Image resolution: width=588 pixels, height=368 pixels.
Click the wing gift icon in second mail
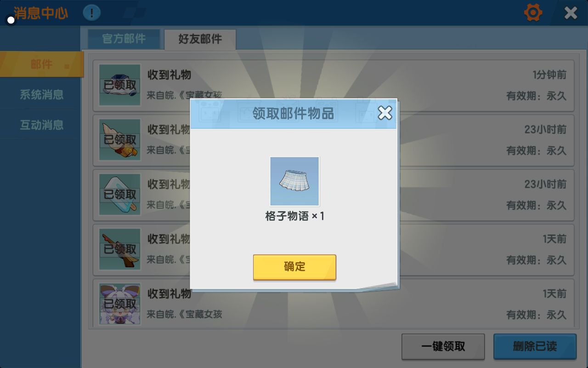[120, 140]
